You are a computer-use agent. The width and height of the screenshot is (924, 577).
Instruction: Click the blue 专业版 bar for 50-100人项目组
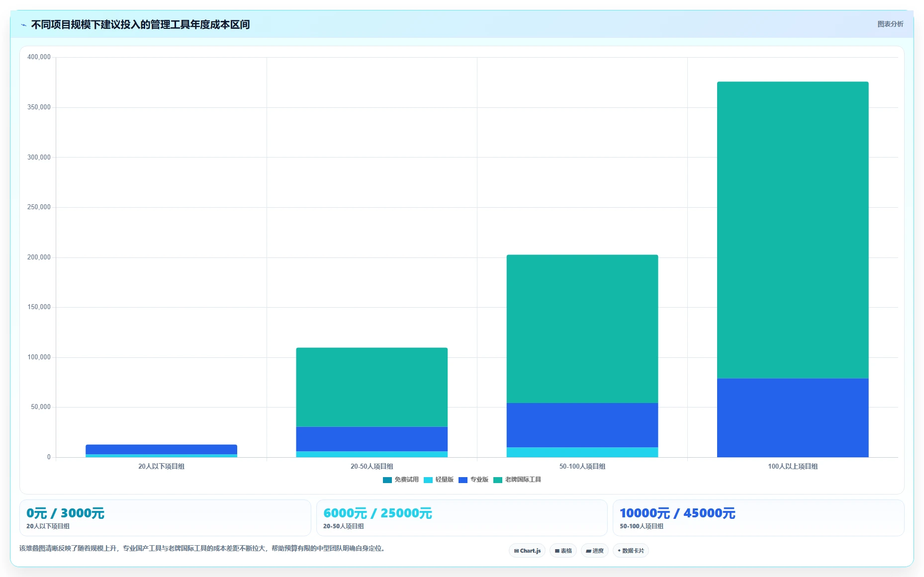pos(582,425)
